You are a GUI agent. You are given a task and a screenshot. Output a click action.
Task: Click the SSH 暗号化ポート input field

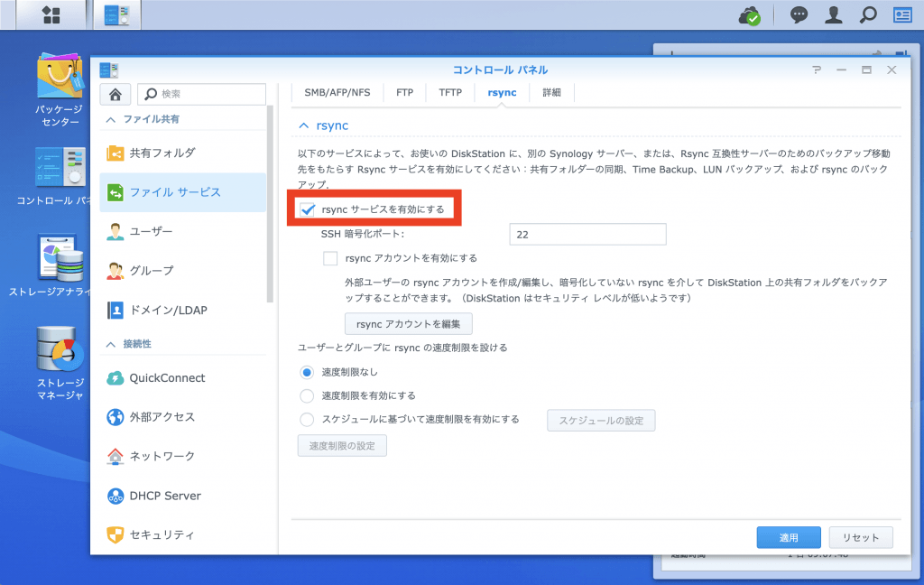[587, 235]
